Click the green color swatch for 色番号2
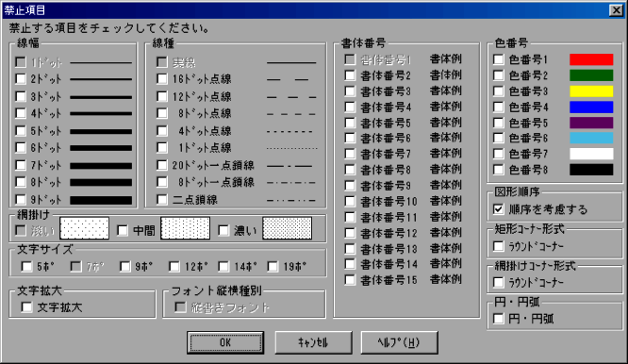 [x=591, y=75]
